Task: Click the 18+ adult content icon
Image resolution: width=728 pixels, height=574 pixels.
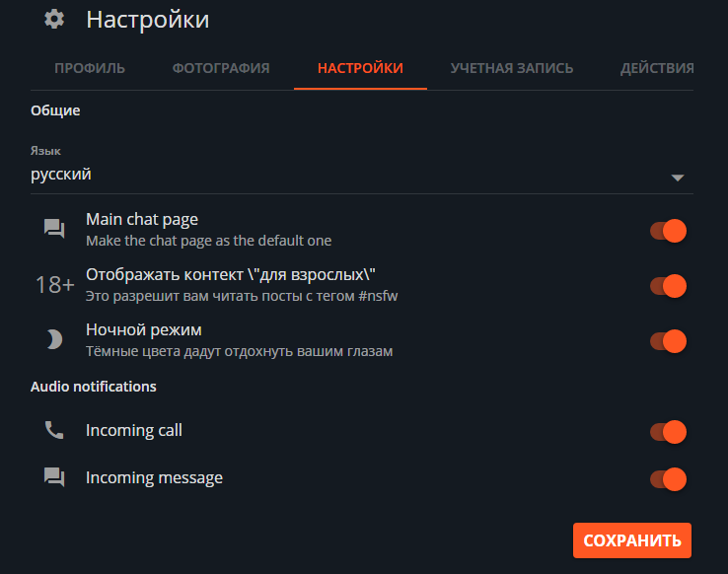Action: 54,285
